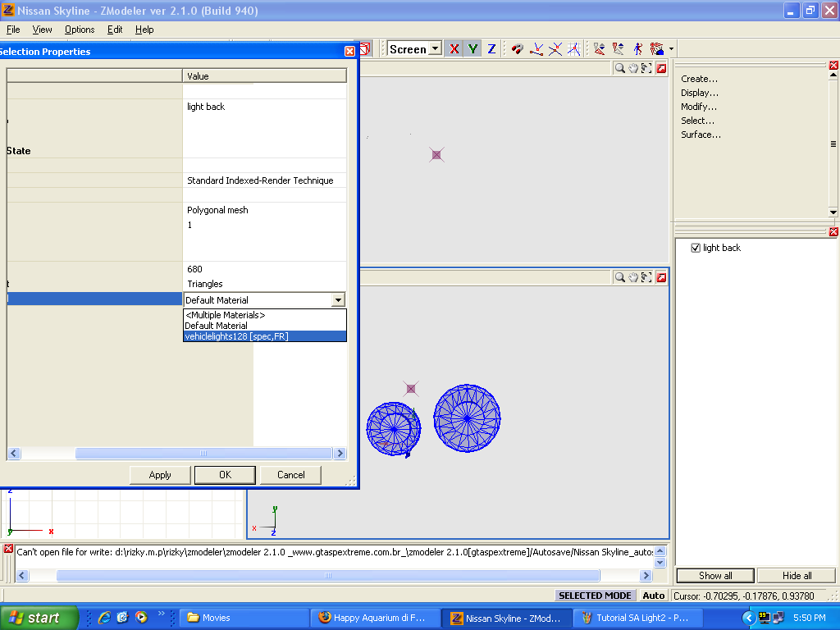Viewport: 840px width, 630px height.
Task: Open the Display... command group
Action: [x=700, y=93]
